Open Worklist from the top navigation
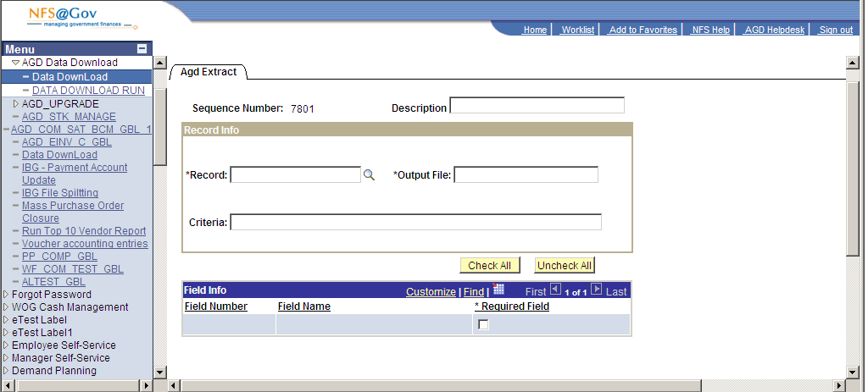This screenshot has width=868, height=392. click(577, 30)
